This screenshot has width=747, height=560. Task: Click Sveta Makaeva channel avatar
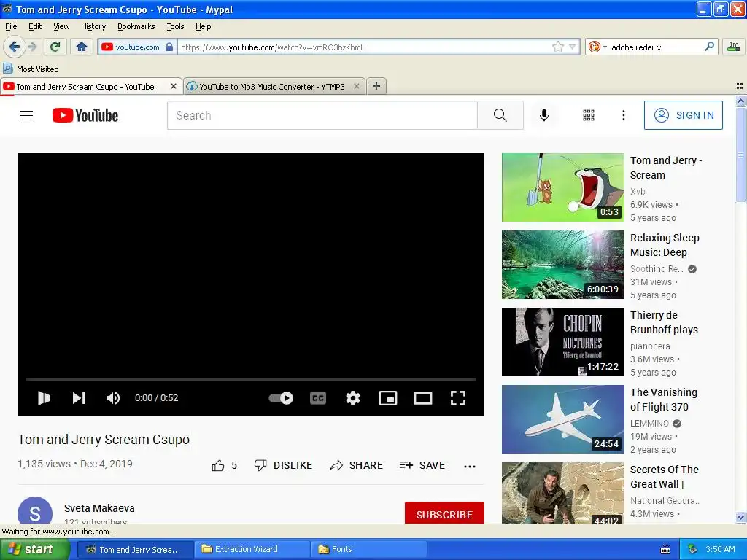(x=35, y=510)
